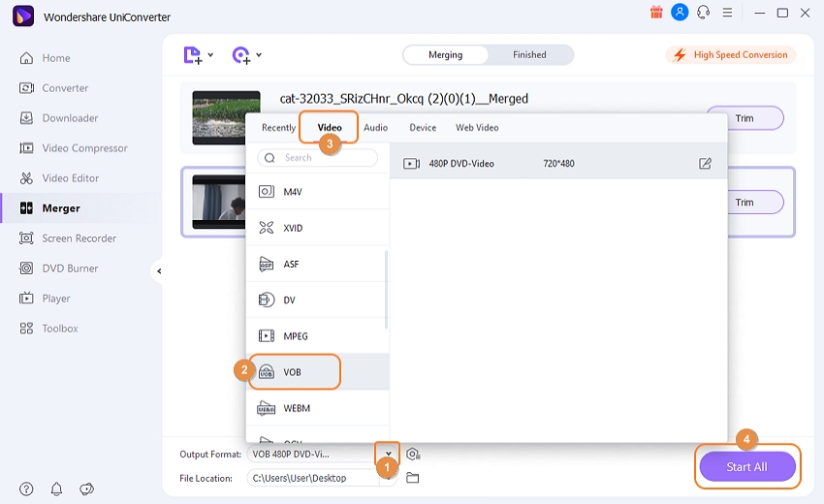Show the Merging list tab
Viewport: 824px width, 504px height.
point(446,55)
